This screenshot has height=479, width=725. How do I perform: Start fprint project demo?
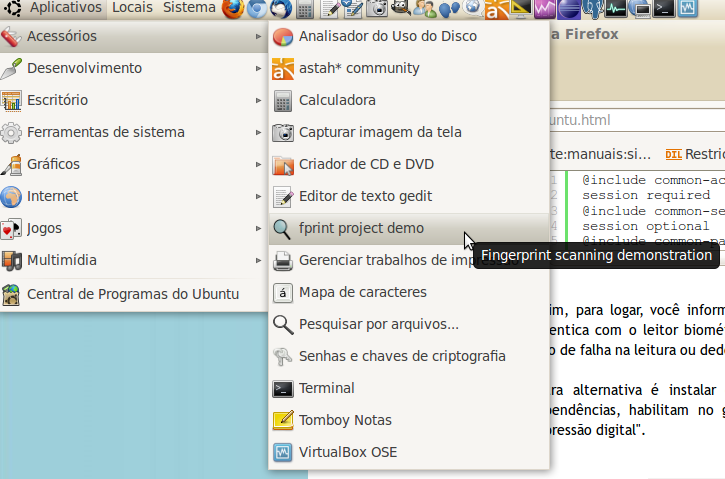pos(361,228)
